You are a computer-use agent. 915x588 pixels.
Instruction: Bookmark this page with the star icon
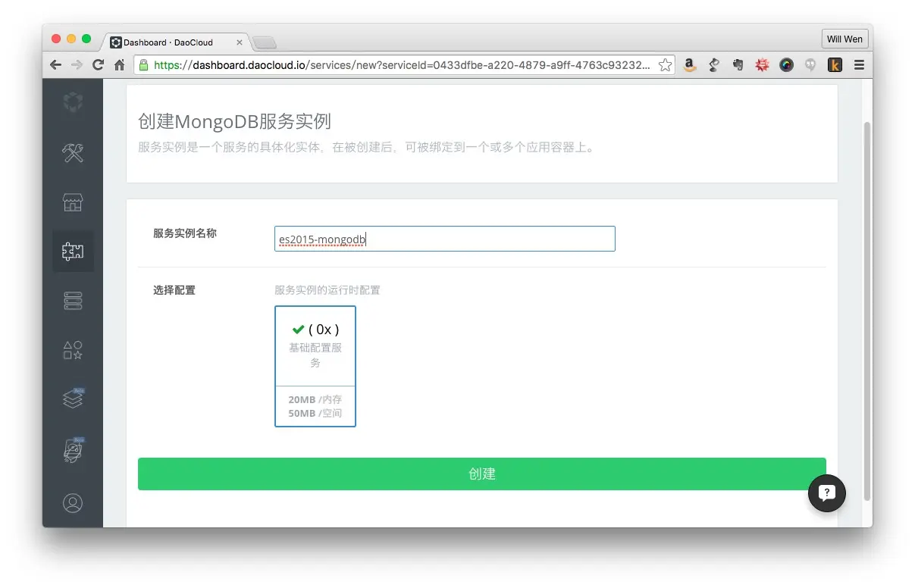pos(665,65)
